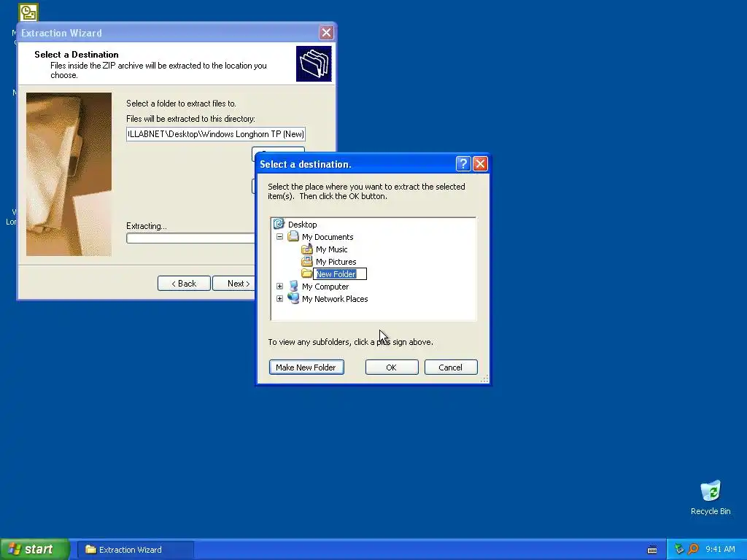Select My Documents in the folder tree
This screenshot has width=747, height=560.
tap(328, 237)
